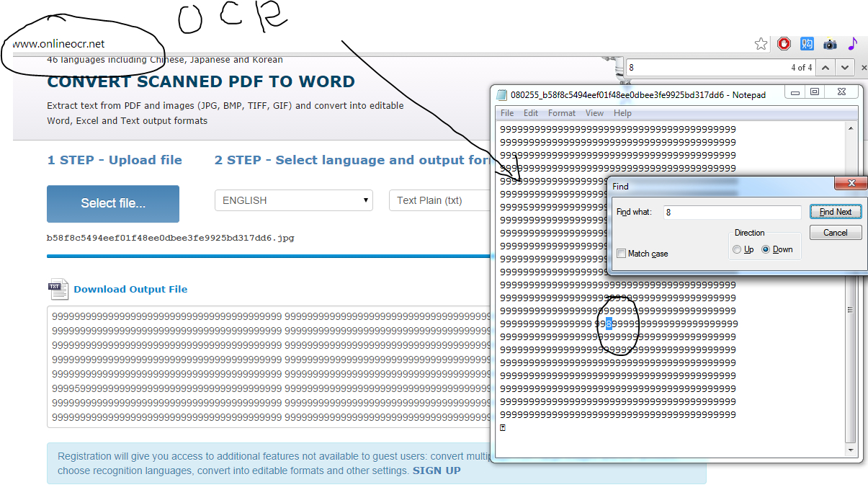Image resolution: width=868 pixels, height=490 pixels.
Task: Click the Notepad title bar icon
Action: point(502,94)
